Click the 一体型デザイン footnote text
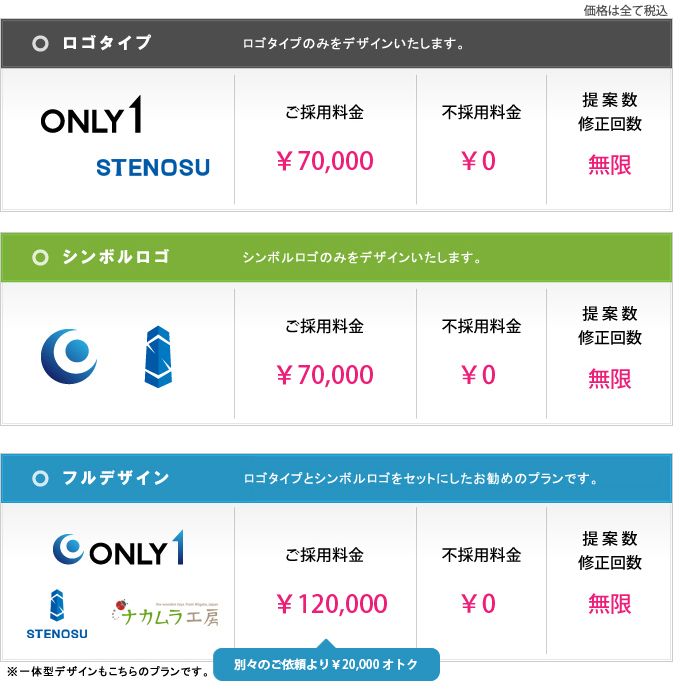 coord(109,671)
